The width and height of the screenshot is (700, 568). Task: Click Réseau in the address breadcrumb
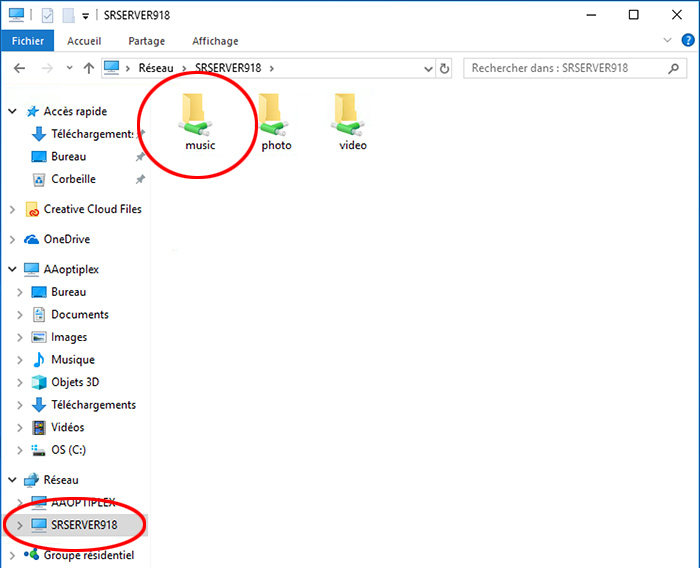(x=156, y=68)
